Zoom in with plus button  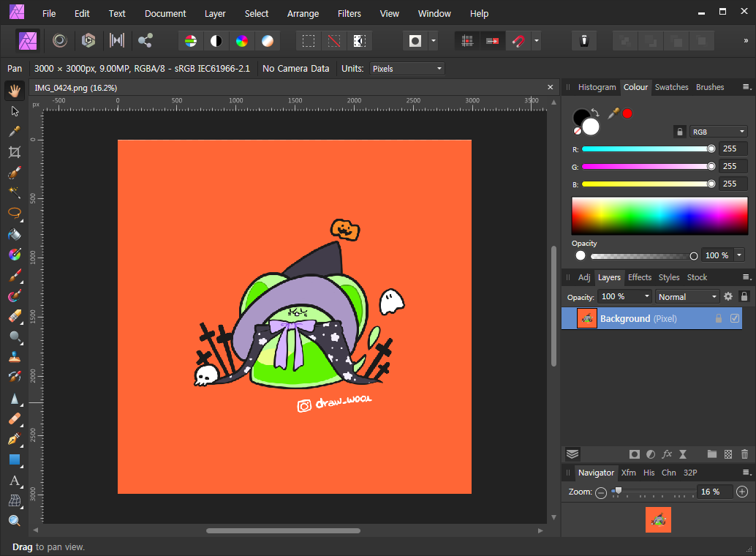(x=742, y=492)
